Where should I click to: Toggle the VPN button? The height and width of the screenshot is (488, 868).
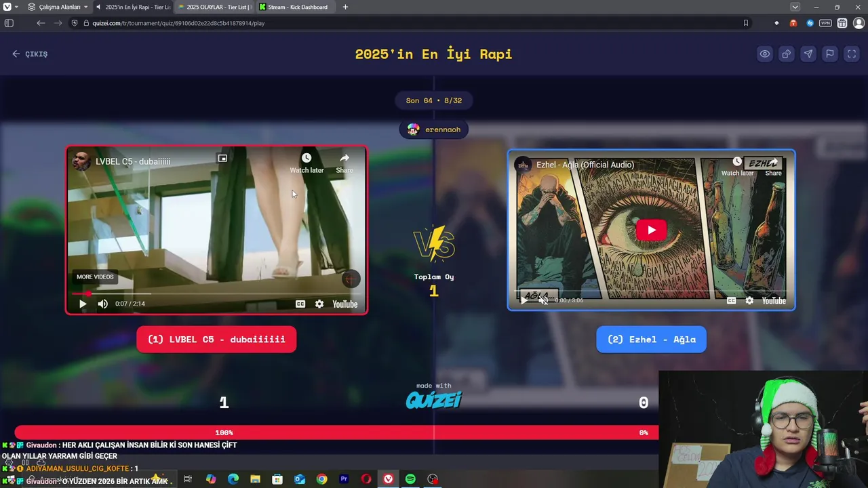pos(825,23)
